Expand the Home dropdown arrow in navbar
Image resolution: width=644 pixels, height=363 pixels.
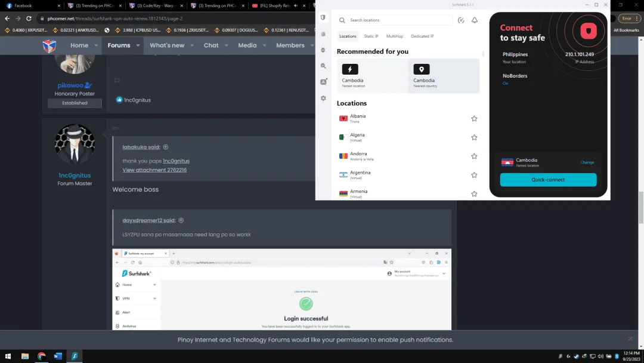point(96,45)
